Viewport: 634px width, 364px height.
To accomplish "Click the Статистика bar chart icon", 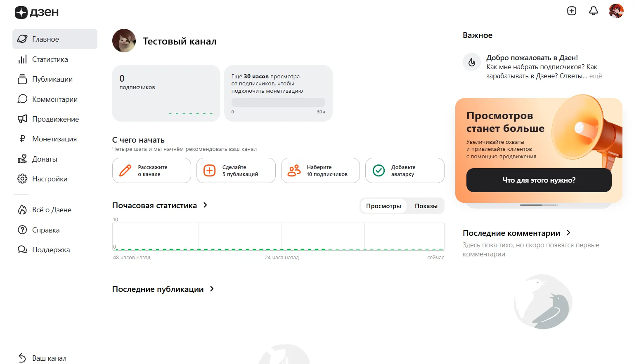I will (22, 59).
